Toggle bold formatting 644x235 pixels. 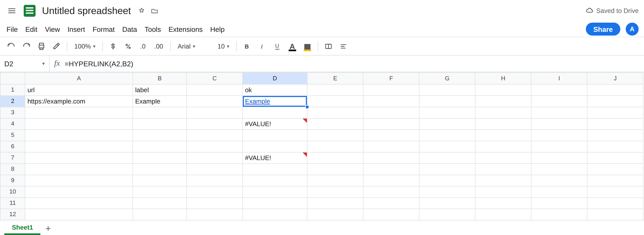coord(247,46)
